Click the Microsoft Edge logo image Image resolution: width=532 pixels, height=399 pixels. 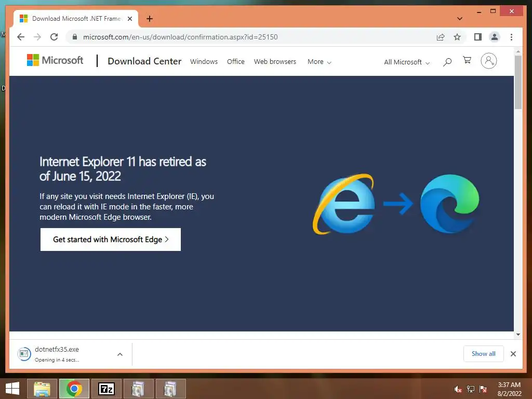pyautogui.click(x=449, y=204)
